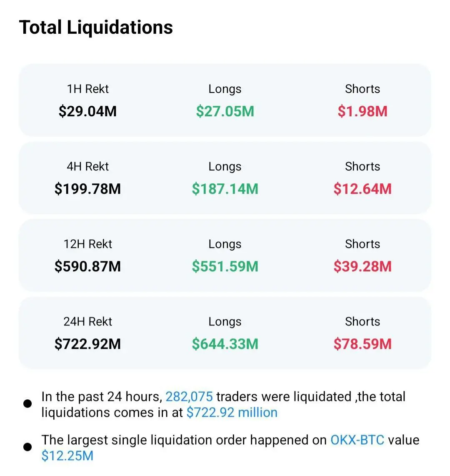
Task: Click the second bullet point marker
Action: click(27, 447)
